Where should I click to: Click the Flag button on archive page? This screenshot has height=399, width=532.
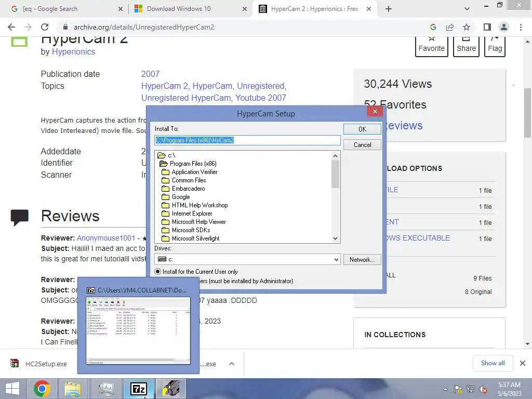495,46
